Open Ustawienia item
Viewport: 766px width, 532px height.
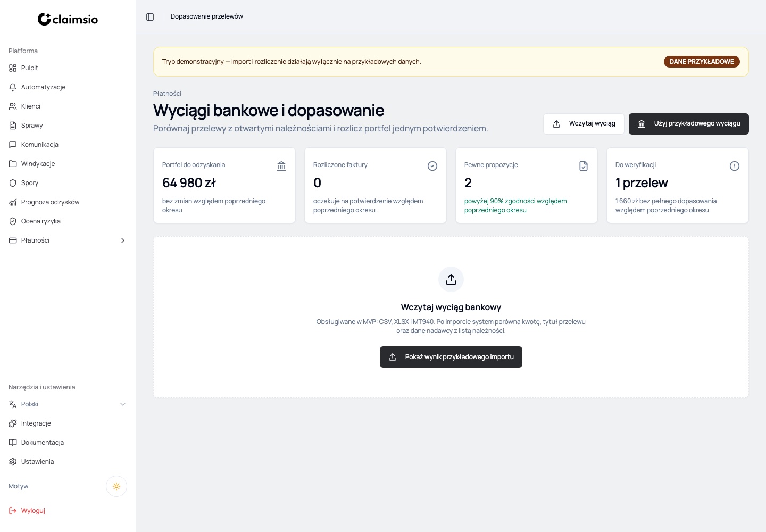click(68, 462)
